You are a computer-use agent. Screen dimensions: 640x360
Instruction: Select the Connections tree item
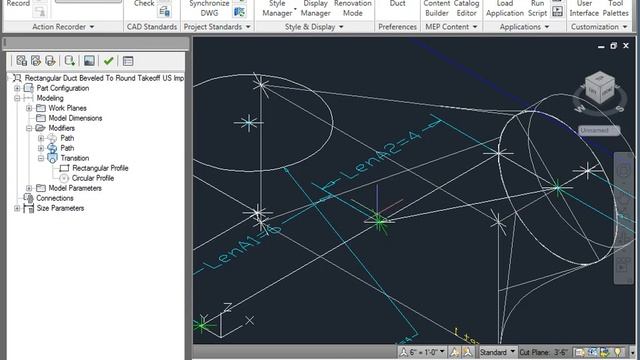[55, 198]
